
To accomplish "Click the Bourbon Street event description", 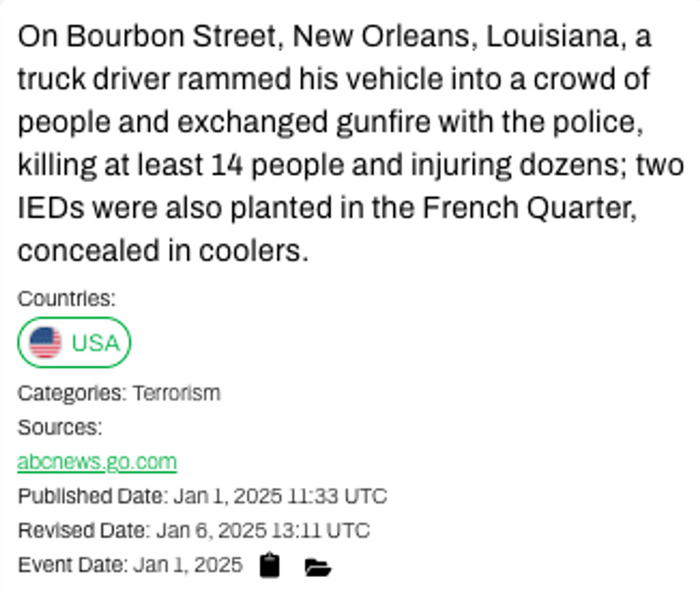I will tap(349, 144).
